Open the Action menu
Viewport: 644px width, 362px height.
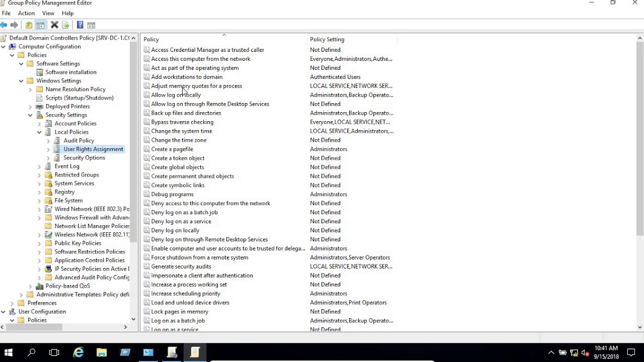26,13
